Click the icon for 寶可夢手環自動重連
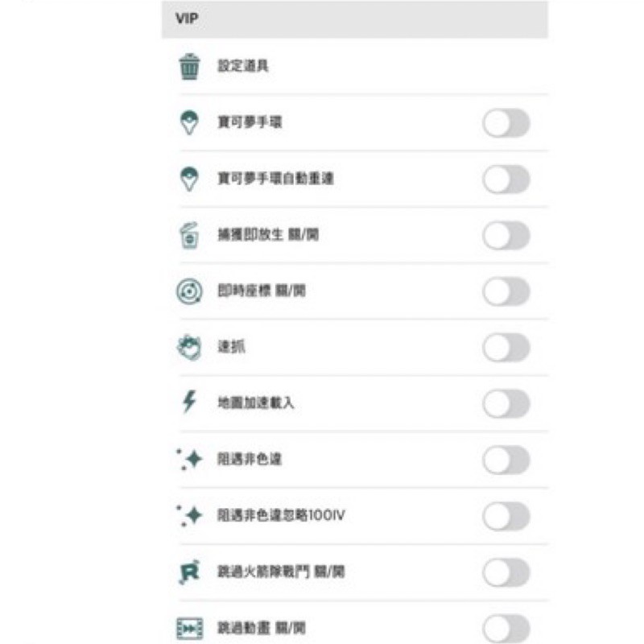This screenshot has height=644, width=644. pos(188,177)
